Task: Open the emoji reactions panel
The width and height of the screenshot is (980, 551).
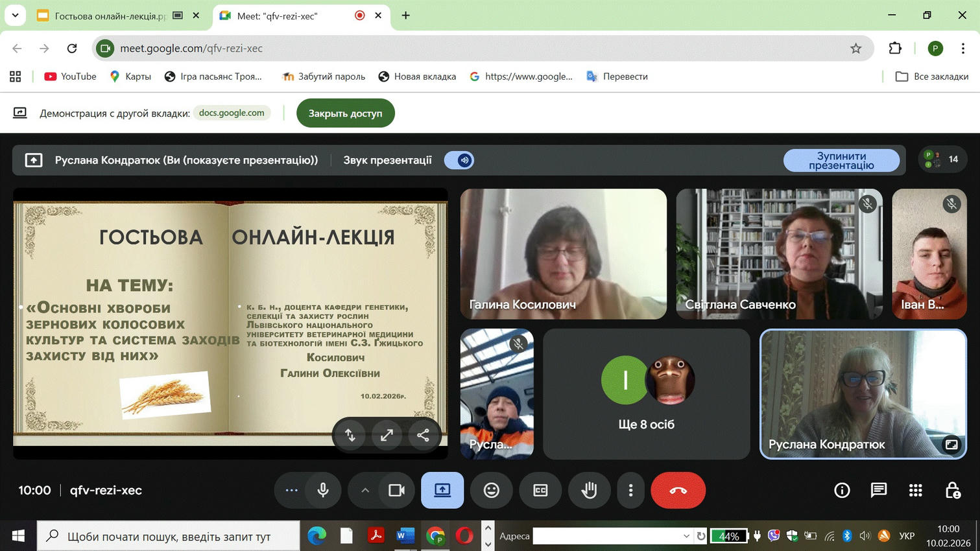Action: coord(492,491)
